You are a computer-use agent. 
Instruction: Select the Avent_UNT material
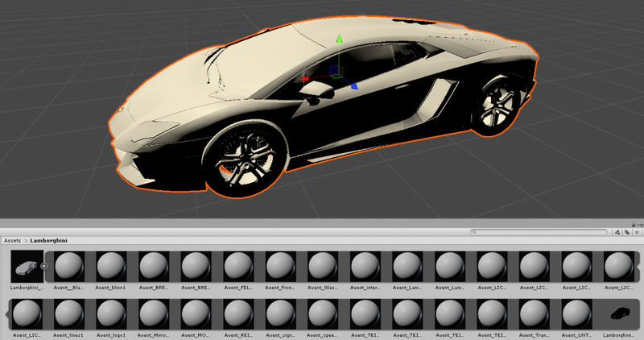point(577,314)
